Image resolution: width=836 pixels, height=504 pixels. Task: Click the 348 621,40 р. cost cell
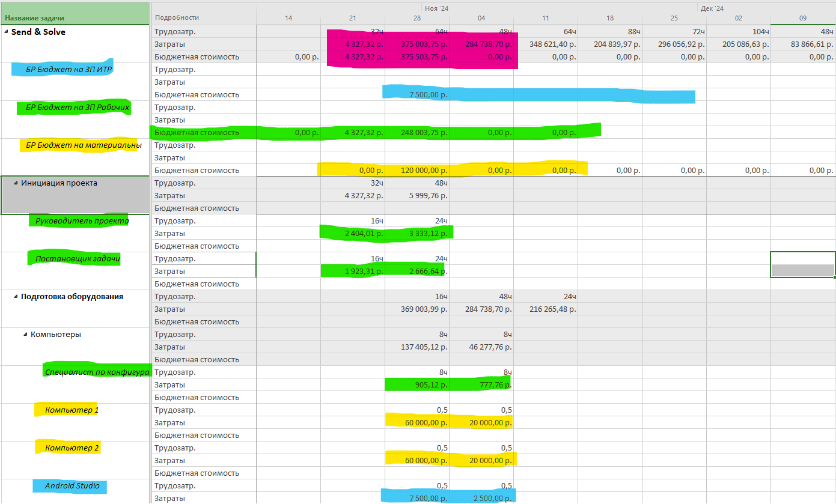tap(546, 44)
